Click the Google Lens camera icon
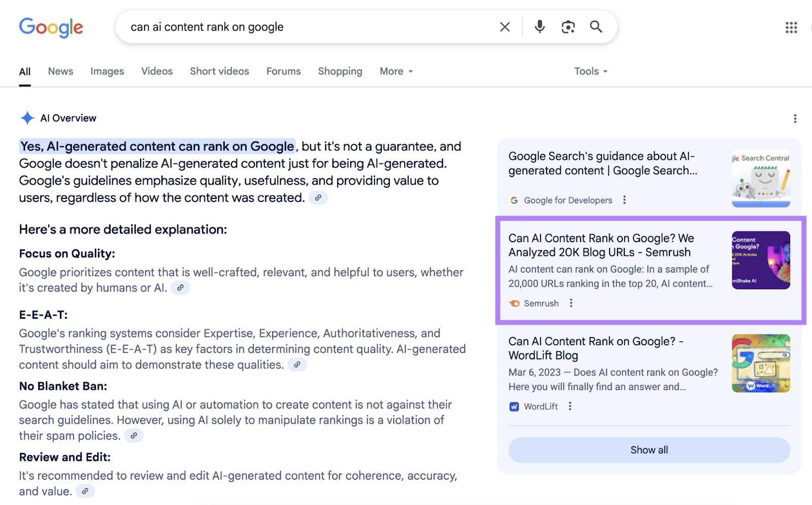The height and width of the screenshot is (505, 812). 568,27
